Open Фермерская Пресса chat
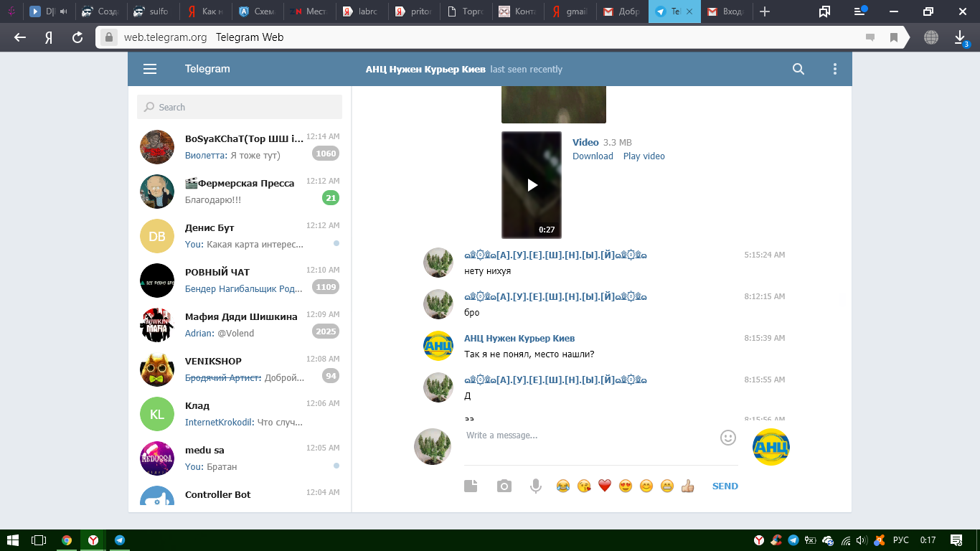Image resolution: width=980 pixels, height=551 pixels. tap(240, 192)
